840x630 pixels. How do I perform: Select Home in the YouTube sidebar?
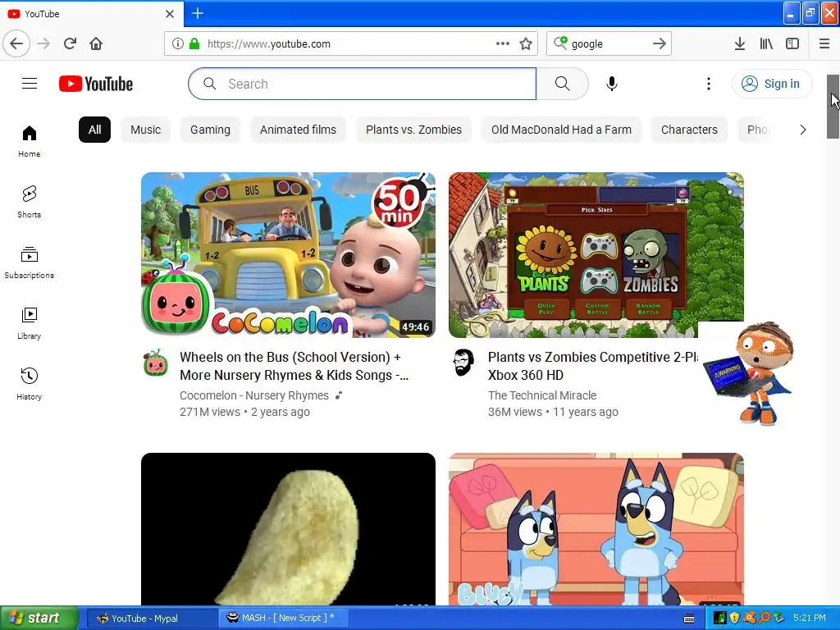pyautogui.click(x=29, y=141)
